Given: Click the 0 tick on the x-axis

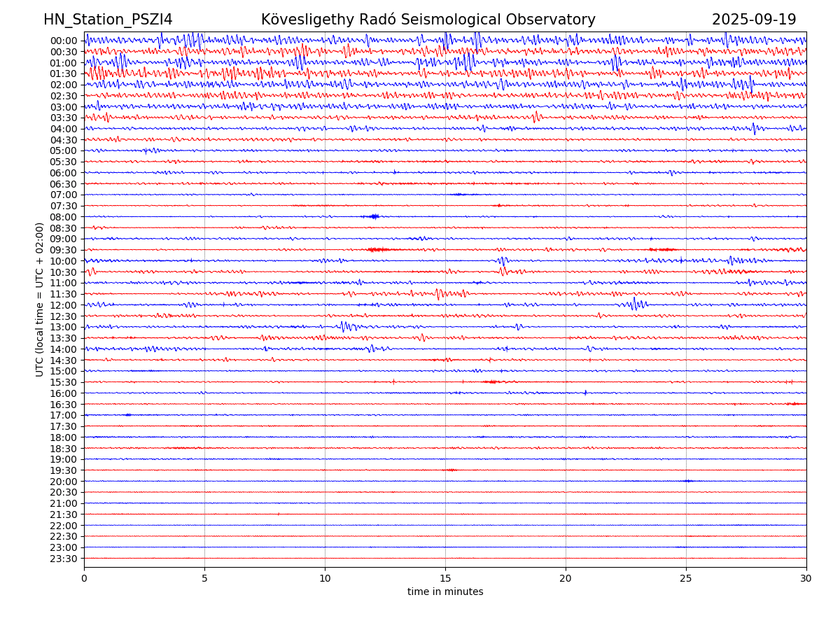Looking at the screenshot, I should click(x=84, y=579).
